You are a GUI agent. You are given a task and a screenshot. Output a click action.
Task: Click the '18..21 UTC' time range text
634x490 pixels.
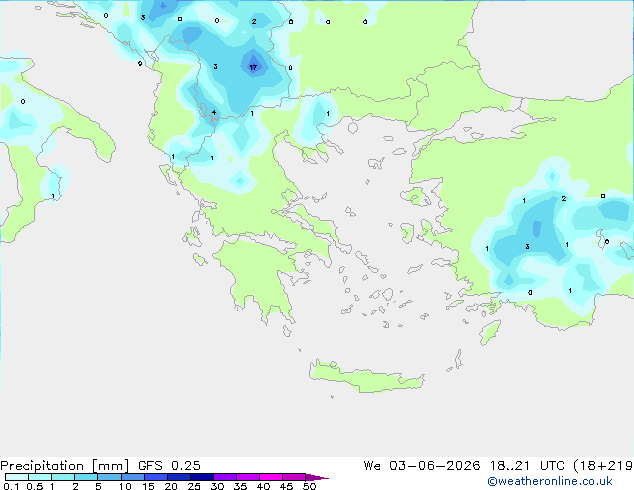coord(527,466)
